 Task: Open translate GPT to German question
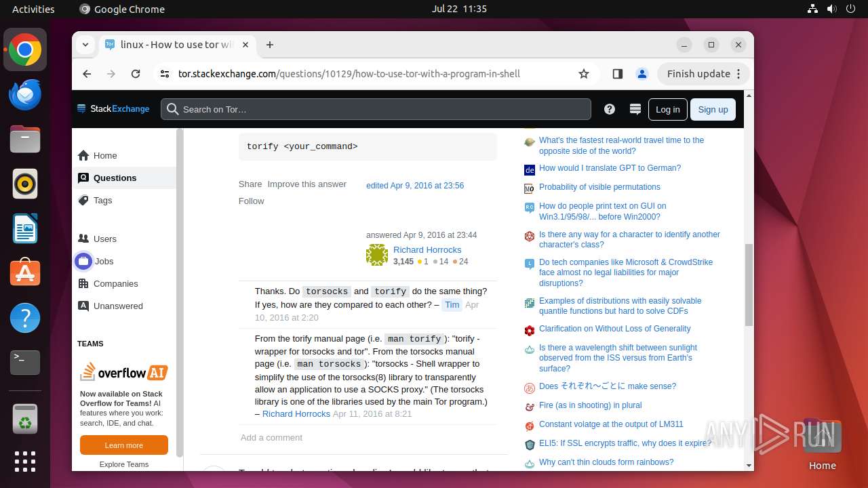tap(610, 168)
